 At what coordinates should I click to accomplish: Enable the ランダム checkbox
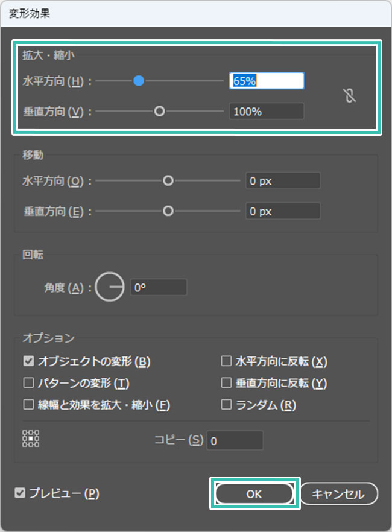coord(226,405)
